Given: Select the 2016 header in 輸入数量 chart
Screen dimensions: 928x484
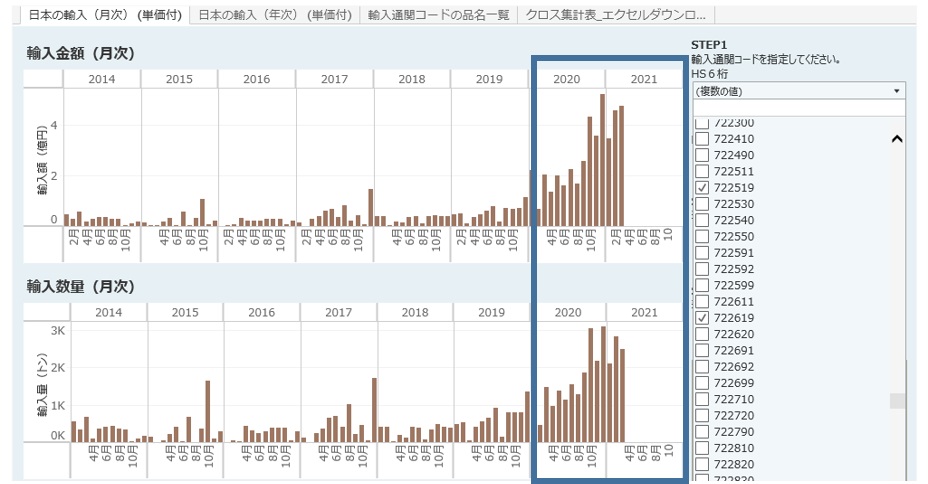Looking at the screenshot, I should point(262,312).
